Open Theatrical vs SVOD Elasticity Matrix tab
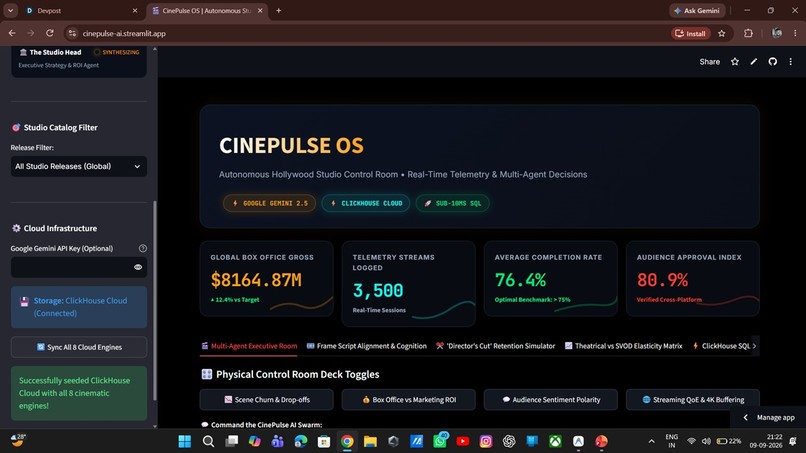This screenshot has width=806, height=453. coord(623,346)
